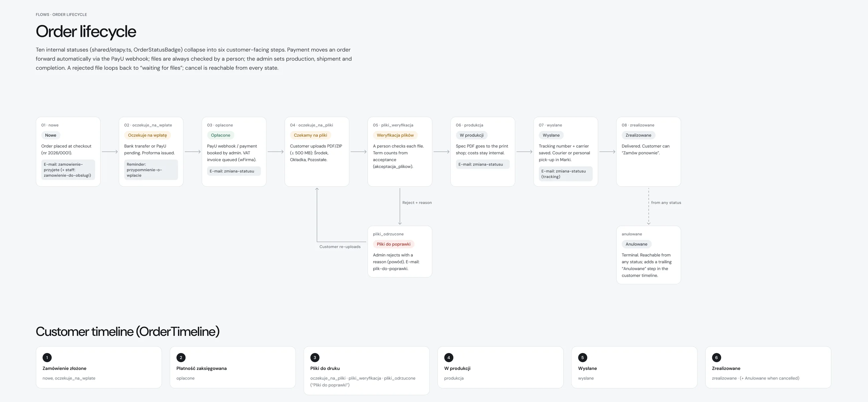Click the 'E-mail: zmiana-statusu' note in card 03
This screenshot has height=402, width=868.
tap(234, 171)
